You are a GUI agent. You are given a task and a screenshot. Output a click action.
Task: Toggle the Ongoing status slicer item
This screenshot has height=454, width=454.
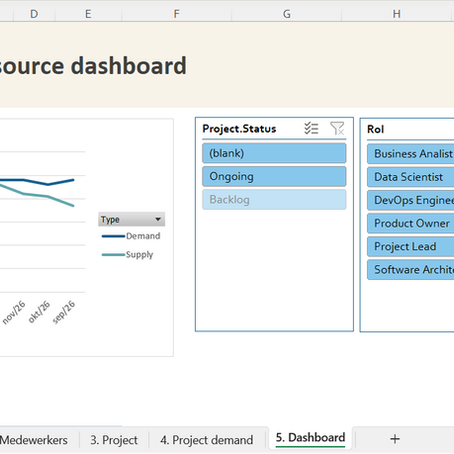click(274, 176)
